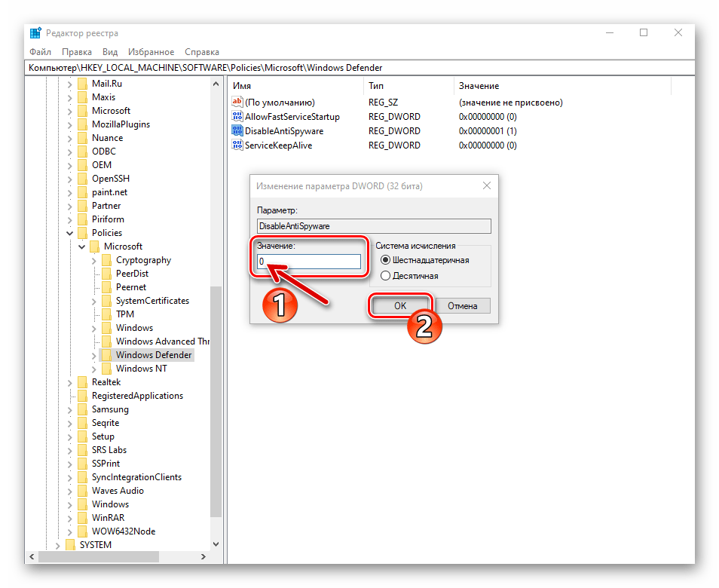719x588 pixels.
Task: Select the RegisteredApplications tree item
Action: pyautogui.click(x=137, y=396)
